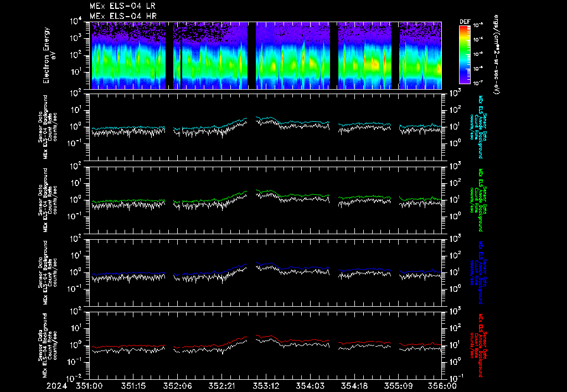
Task: Select the "Electron Energy eV" axis label
Action: click(49, 55)
